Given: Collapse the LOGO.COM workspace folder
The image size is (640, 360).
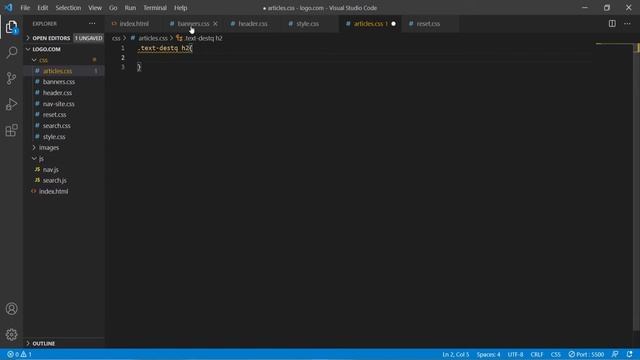Looking at the screenshot, I should 46,49.
